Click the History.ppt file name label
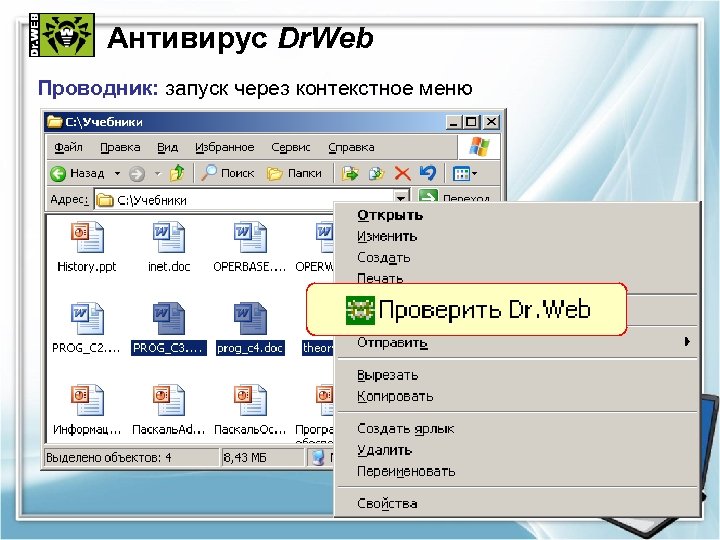The height and width of the screenshot is (540, 720). pyautogui.click(x=87, y=267)
